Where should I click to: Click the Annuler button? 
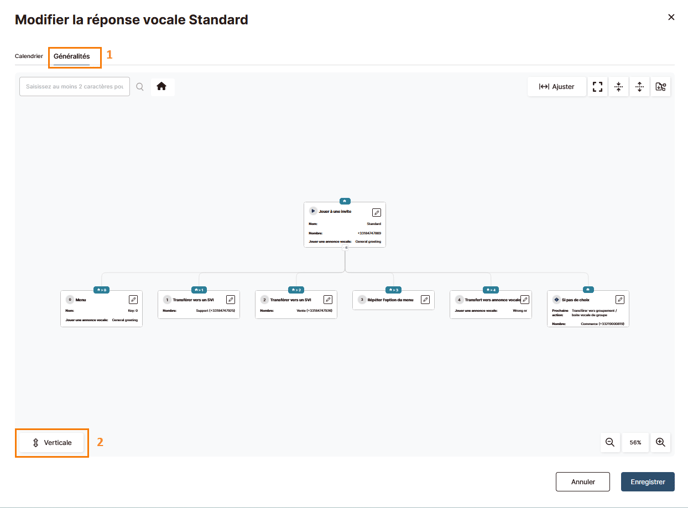click(x=583, y=482)
